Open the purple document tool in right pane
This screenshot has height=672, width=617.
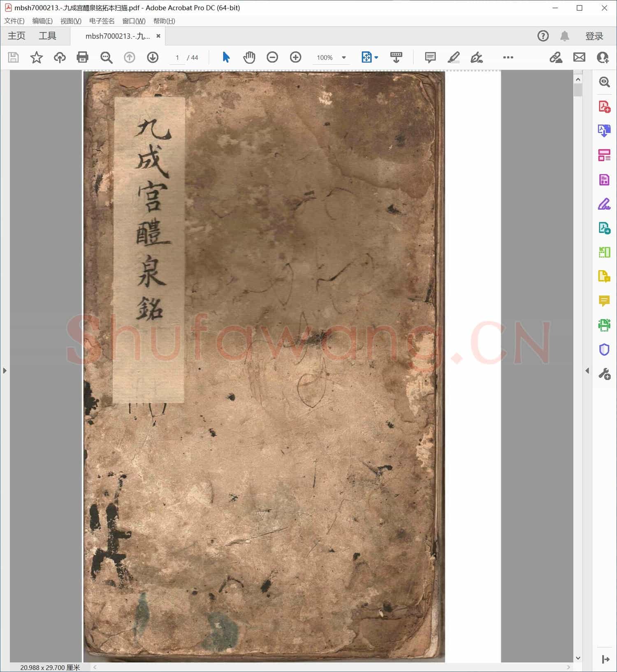(604, 179)
